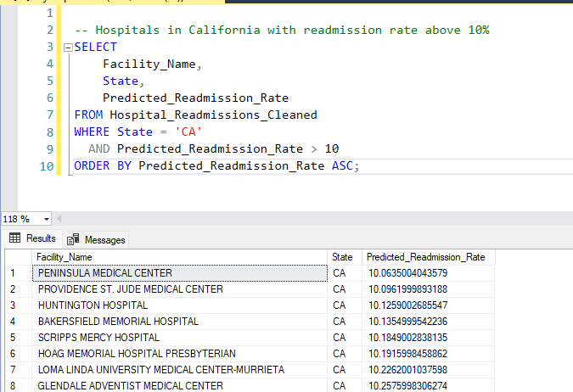Switch to the Results tab
The height and width of the screenshot is (392, 573).
32,238
